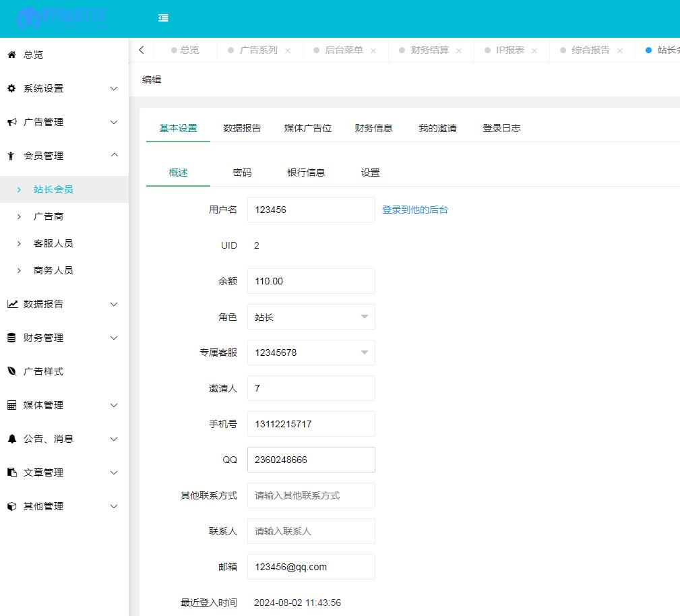Click the sidebar collapse menu icon
The image size is (680, 616).
click(x=163, y=18)
